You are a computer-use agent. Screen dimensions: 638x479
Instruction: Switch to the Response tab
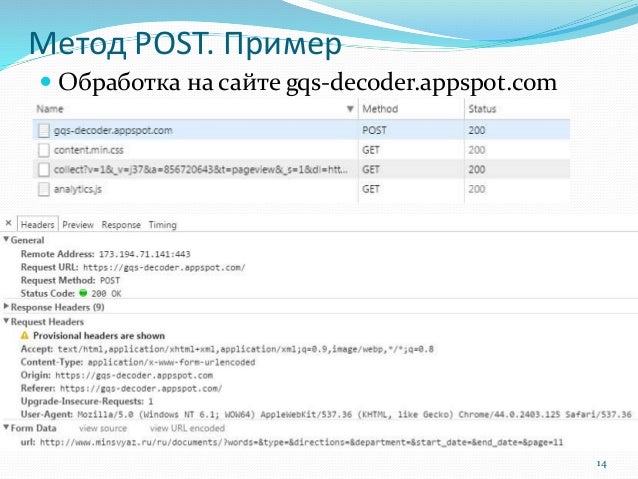(121, 225)
